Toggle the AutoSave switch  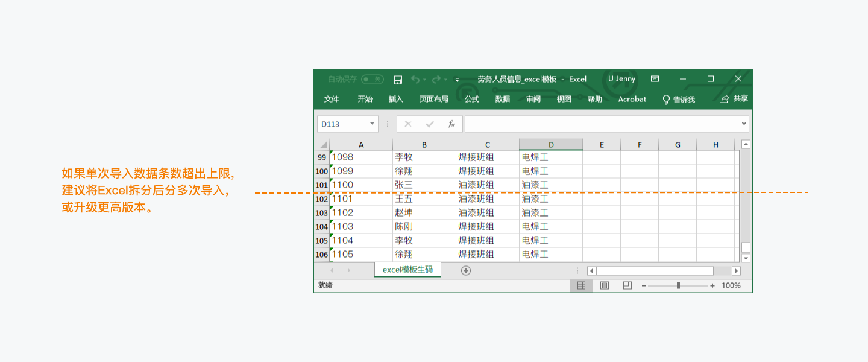click(373, 79)
